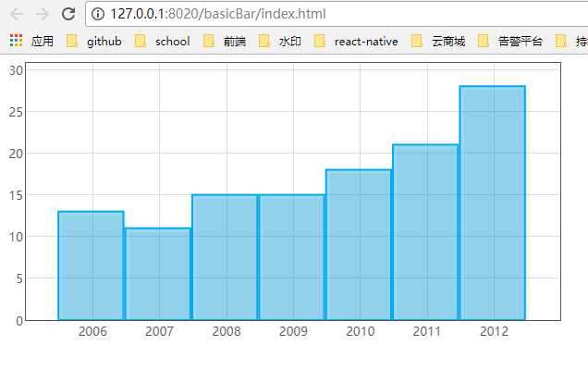This screenshot has height=370, width=588.
Task: Click the 2009 x-axis label
Action: click(293, 331)
